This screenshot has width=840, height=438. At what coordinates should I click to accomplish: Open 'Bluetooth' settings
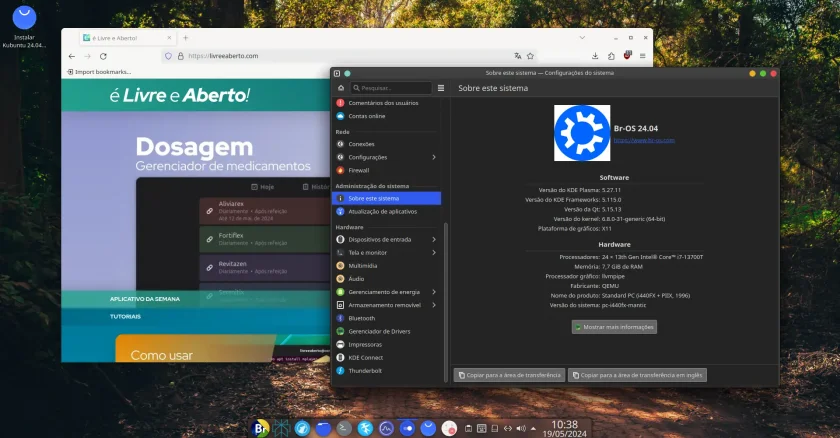[x=386, y=318]
